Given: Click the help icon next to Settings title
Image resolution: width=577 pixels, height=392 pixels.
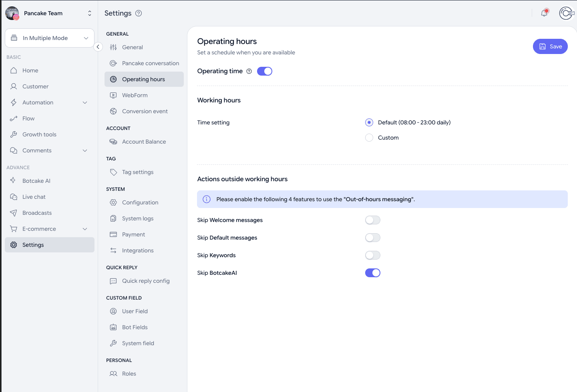Looking at the screenshot, I should [x=139, y=13].
